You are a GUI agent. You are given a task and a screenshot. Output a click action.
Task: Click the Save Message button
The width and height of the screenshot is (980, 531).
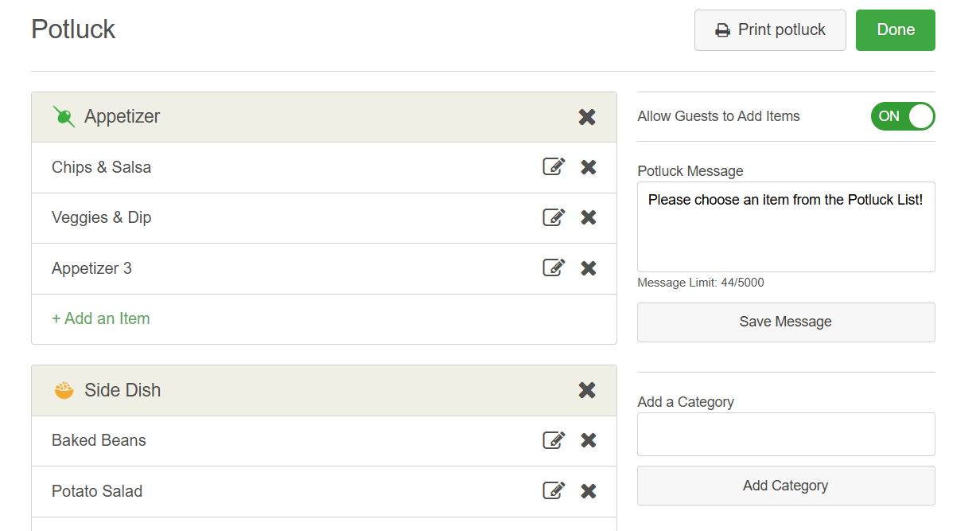(786, 322)
